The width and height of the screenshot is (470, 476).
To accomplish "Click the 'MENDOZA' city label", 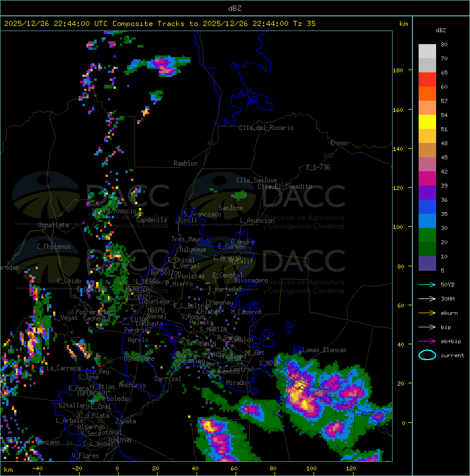I will (137, 288).
